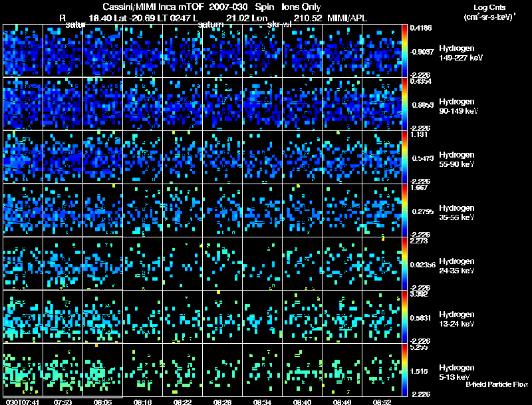Select the 08:52 time marker
The width and height of the screenshot is (532, 405).
pos(382,402)
